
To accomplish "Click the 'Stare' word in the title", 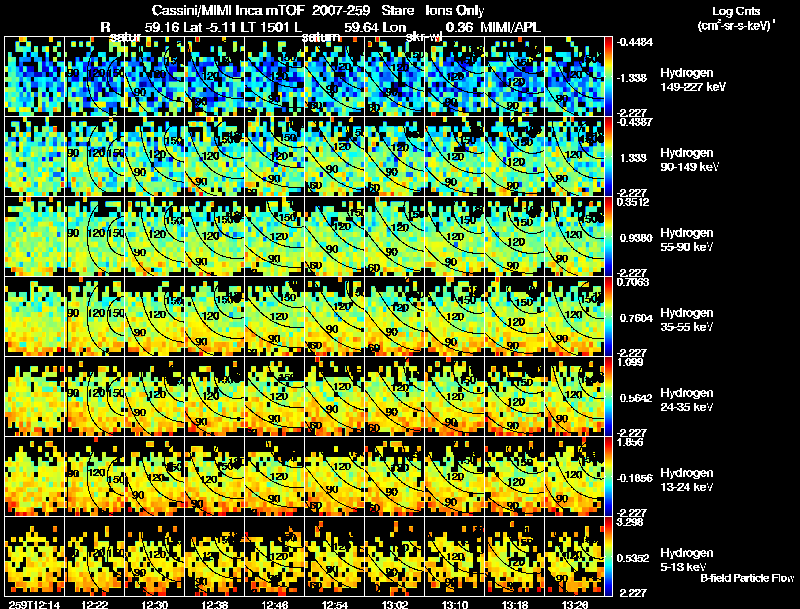I will 397,11.
